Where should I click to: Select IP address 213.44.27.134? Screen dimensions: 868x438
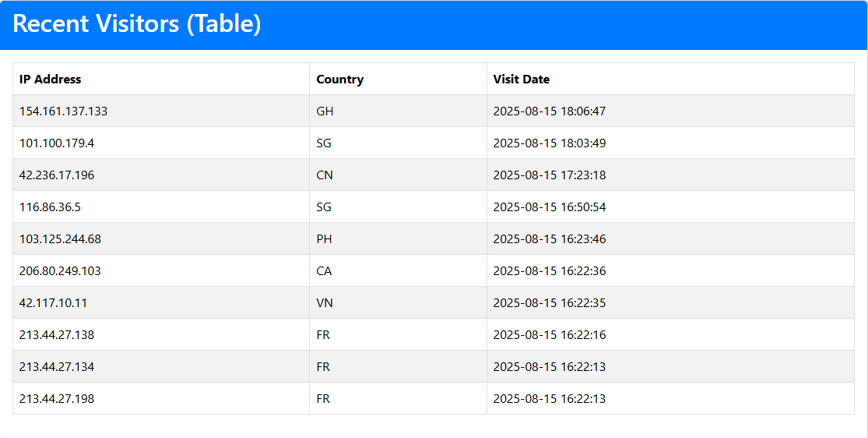click(x=57, y=367)
